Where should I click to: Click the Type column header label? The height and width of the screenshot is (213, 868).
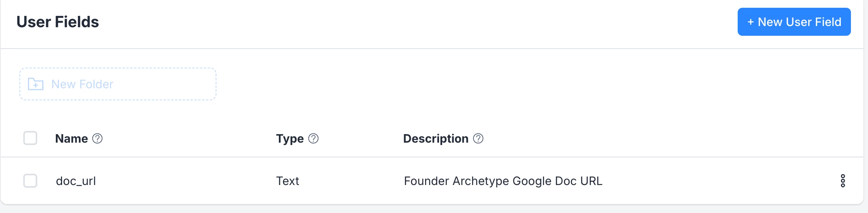pos(290,138)
